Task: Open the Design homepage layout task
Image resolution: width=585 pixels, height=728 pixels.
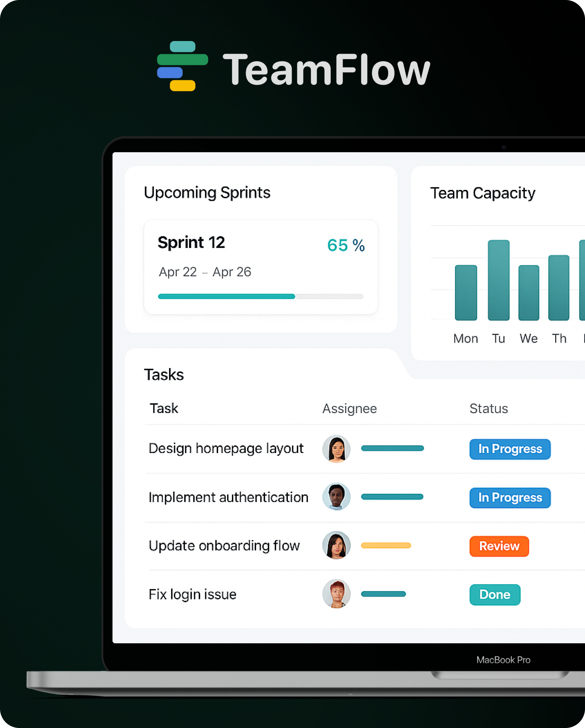Action: click(x=226, y=448)
